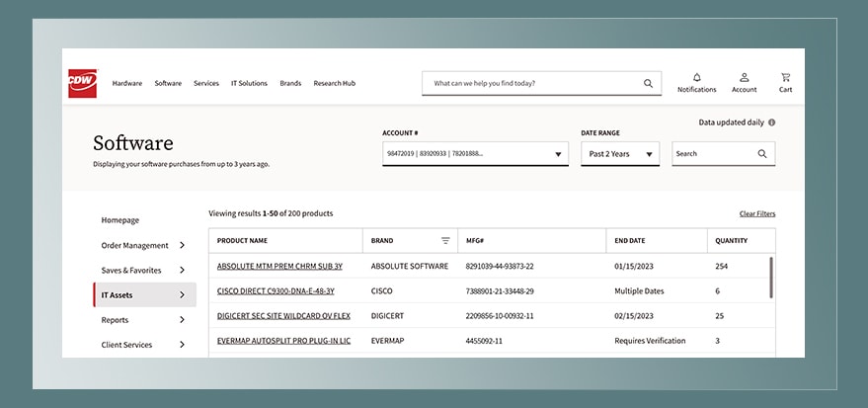Click the magnifier in the top search bar
This screenshot has height=408, width=868.
point(648,83)
